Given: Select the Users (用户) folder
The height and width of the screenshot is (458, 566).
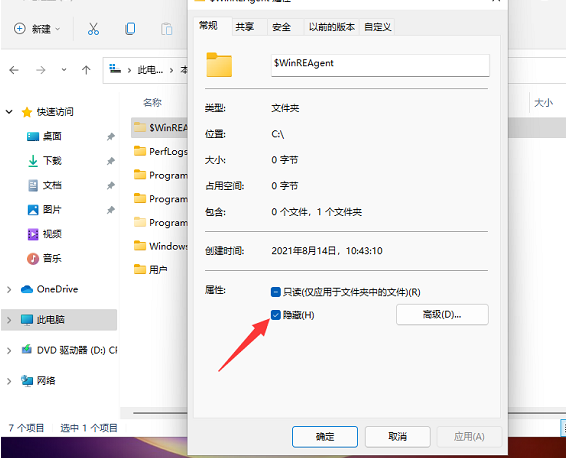Looking at the screenshot, I should pos(151,270).
